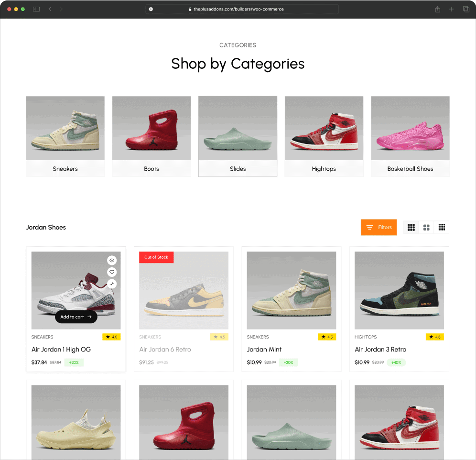Viewport: 476px width, 460px height.
Task: Switch to three-column grid view
Action: coord(411,227)
